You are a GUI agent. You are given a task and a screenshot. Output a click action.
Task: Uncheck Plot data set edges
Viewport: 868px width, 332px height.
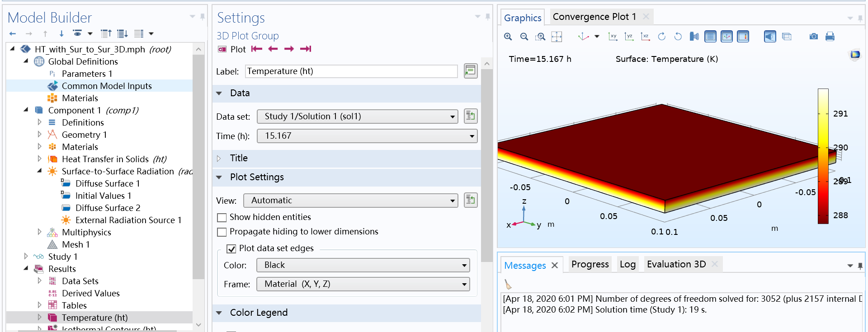231,249
